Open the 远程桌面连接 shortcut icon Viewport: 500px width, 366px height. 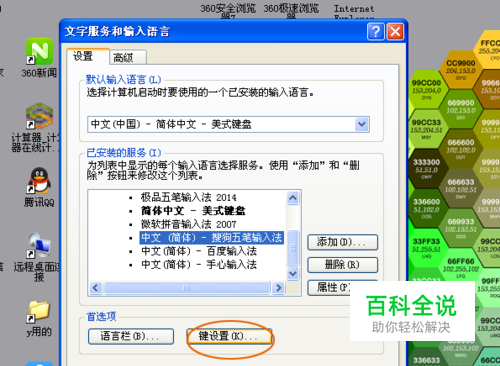39,245
